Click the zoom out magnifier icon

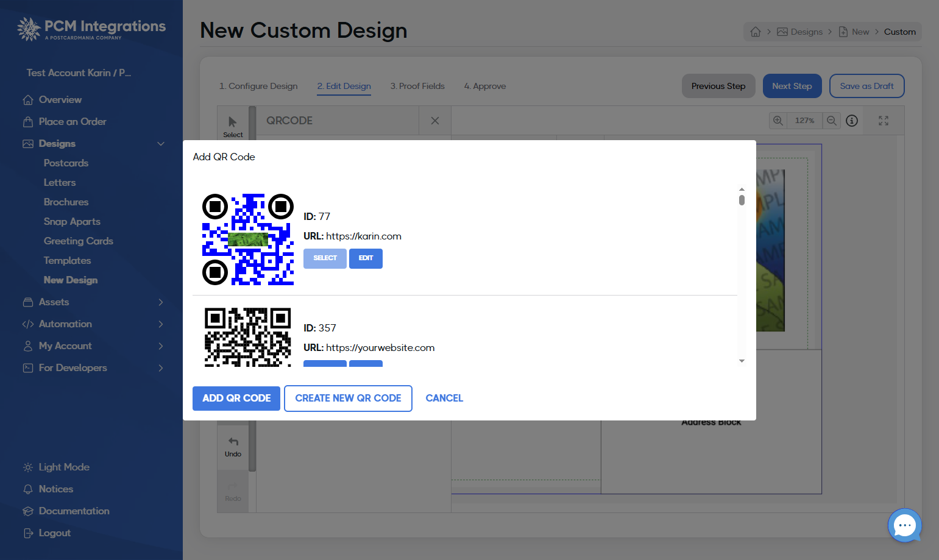click(x=832, y=121)
